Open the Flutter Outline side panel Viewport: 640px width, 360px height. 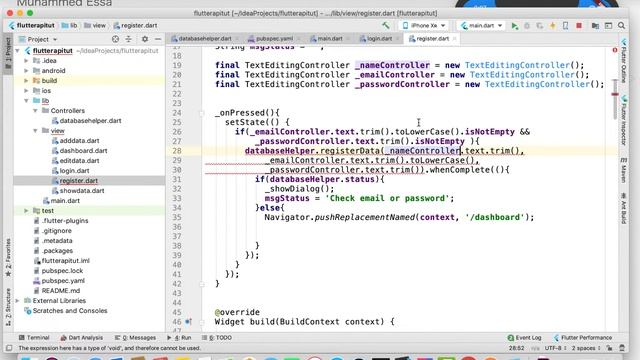tap(624, 60)
